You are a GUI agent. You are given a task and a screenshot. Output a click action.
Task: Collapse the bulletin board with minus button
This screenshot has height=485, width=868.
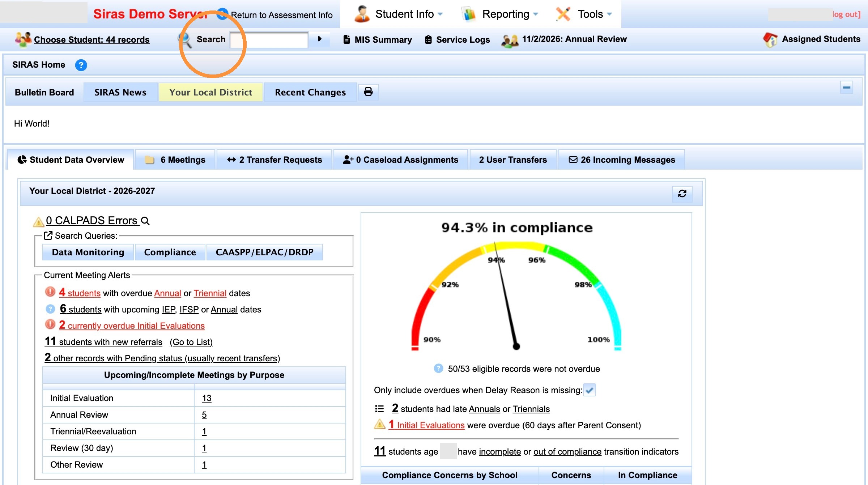[x=846, y=87]
